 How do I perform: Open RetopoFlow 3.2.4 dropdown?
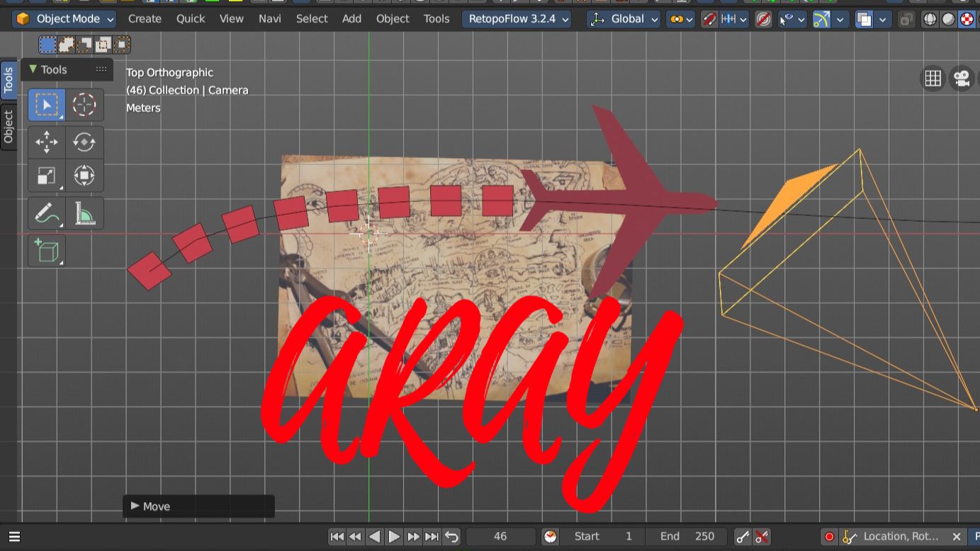517,19
